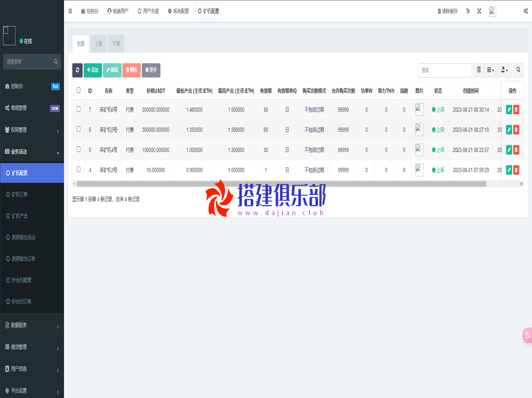The width and height of the screenshot is (532, 398).
Task: Open 质押锁仓活动 in the sidebar
Action: click(x=32, y=237)
